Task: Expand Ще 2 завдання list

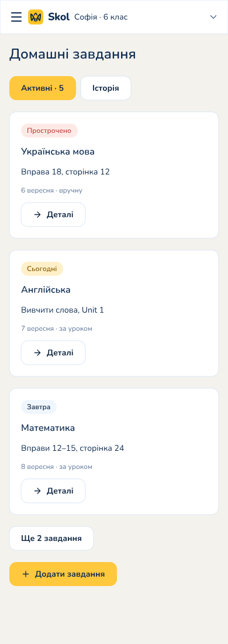Action: 51,538
